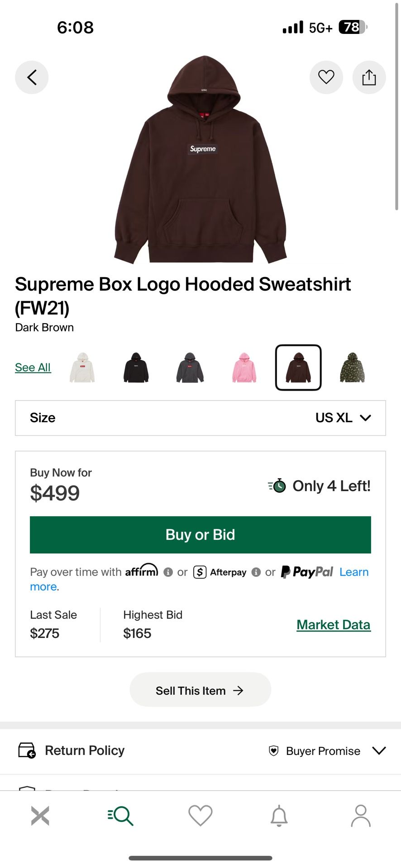The width and height of the screenshot is (401, 868).
Task: Open the Market Data link
Action: (334, 625)
